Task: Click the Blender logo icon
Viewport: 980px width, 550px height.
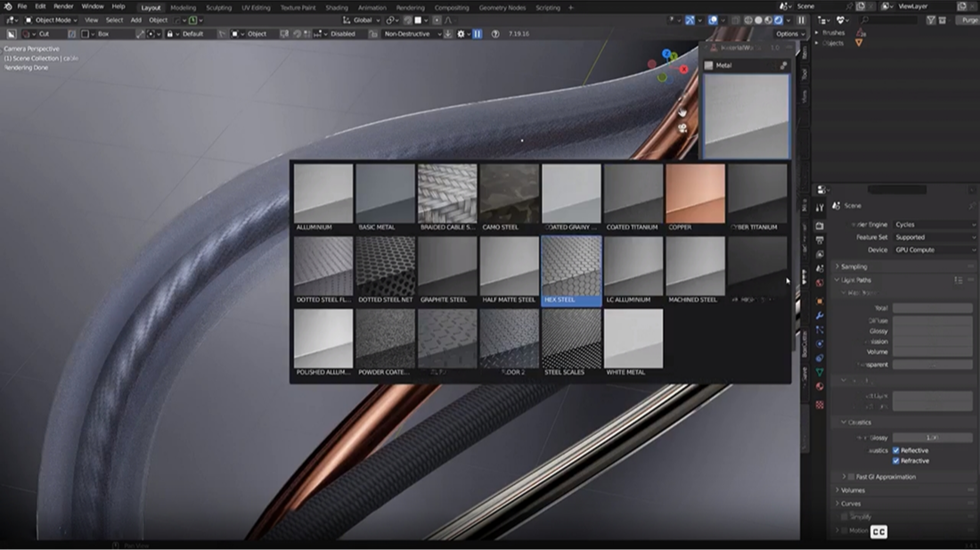Action: click(x=7, y=6)
